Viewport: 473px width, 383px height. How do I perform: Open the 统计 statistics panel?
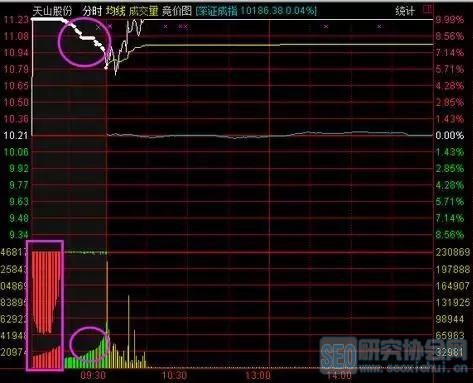(x=405, y=11)
